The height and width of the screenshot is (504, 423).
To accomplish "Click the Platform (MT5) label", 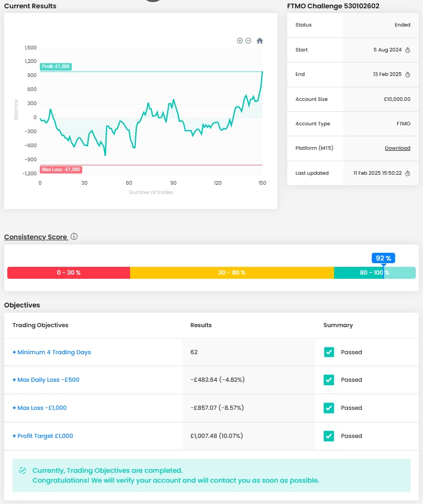I will click(314, 148).
